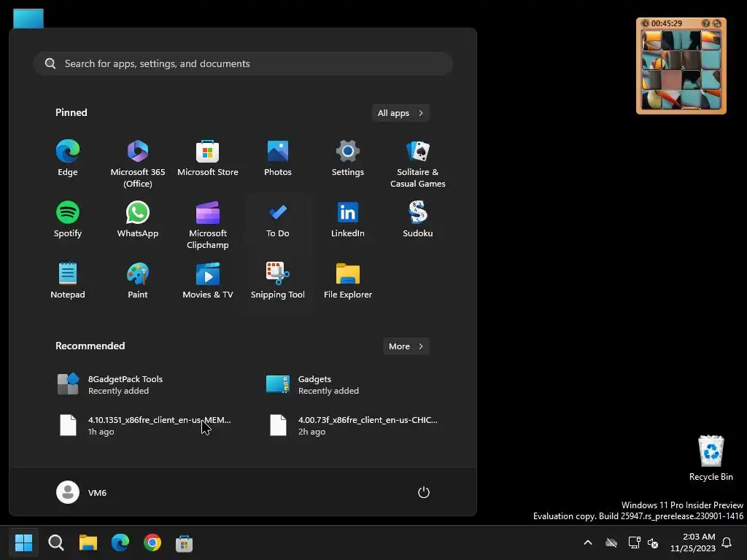This screenshot has height=560, width=747.
Task: Expand All apps list
Action: coord(400,113)
